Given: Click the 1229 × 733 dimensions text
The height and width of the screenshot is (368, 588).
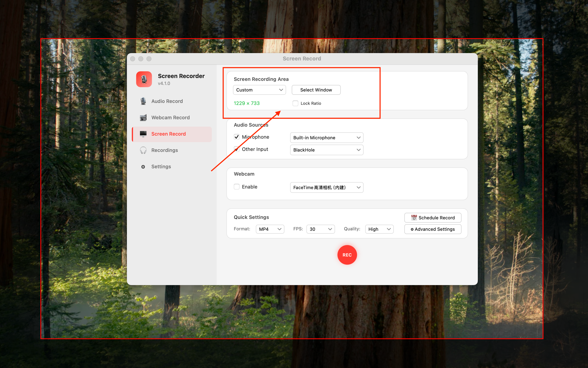Looking at the screenshot, I should point(247,103).
